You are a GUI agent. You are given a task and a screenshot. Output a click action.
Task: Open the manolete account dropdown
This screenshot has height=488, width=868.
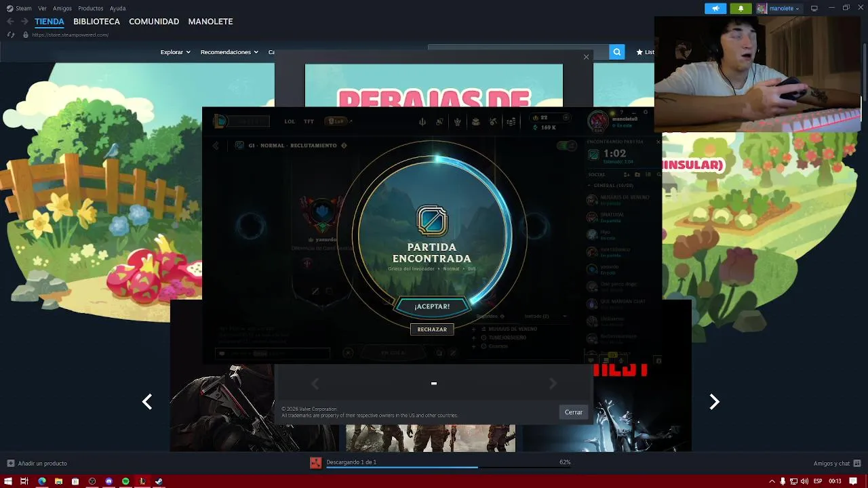(779, 8)
